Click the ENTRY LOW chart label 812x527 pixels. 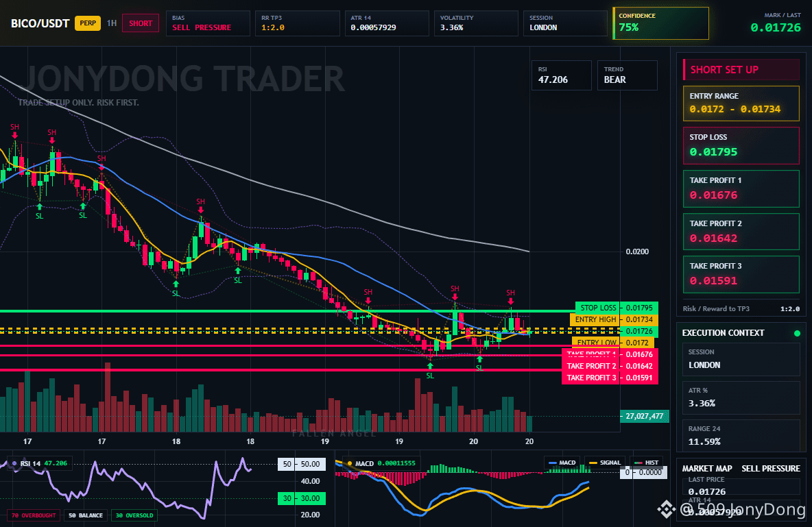click(596, 342)
